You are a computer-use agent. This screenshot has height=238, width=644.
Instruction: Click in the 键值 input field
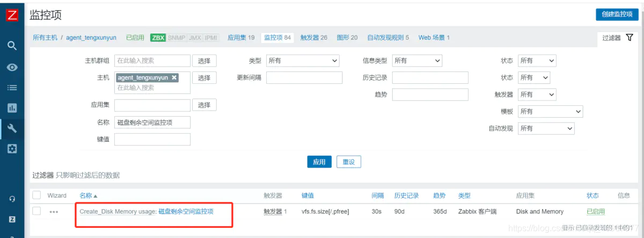[x=152, y=139]
